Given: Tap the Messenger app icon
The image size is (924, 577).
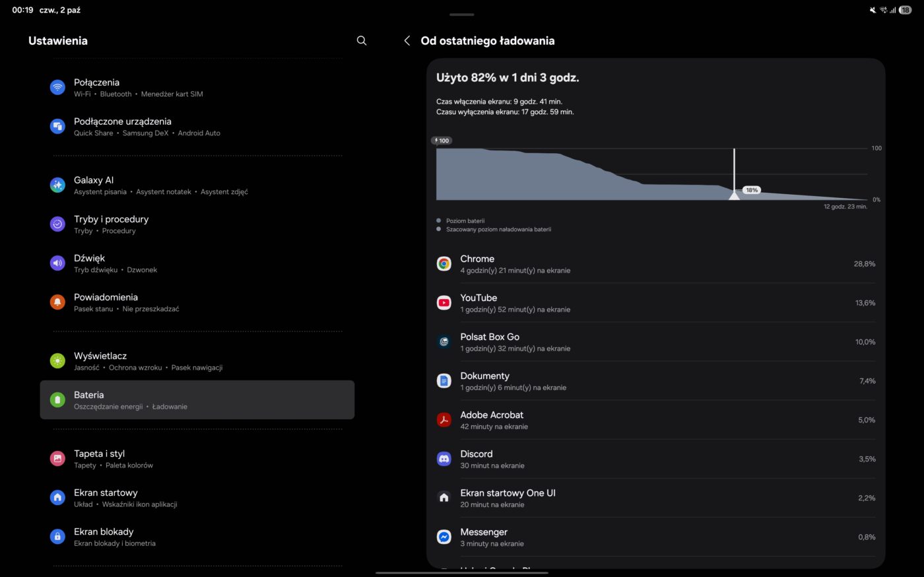Looking at the screenshot, I should [x=444, y=537].
